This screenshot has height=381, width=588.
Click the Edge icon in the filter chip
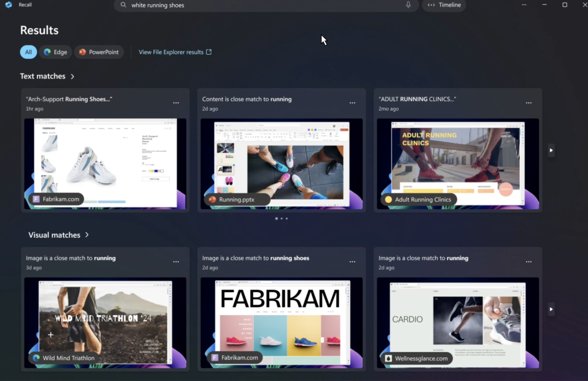(x=47, y=52)
